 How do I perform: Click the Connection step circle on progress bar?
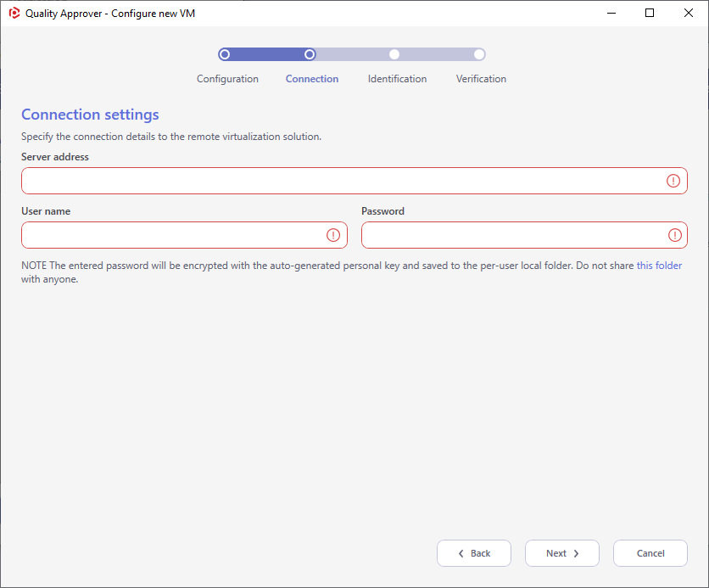tap(310, 55)
